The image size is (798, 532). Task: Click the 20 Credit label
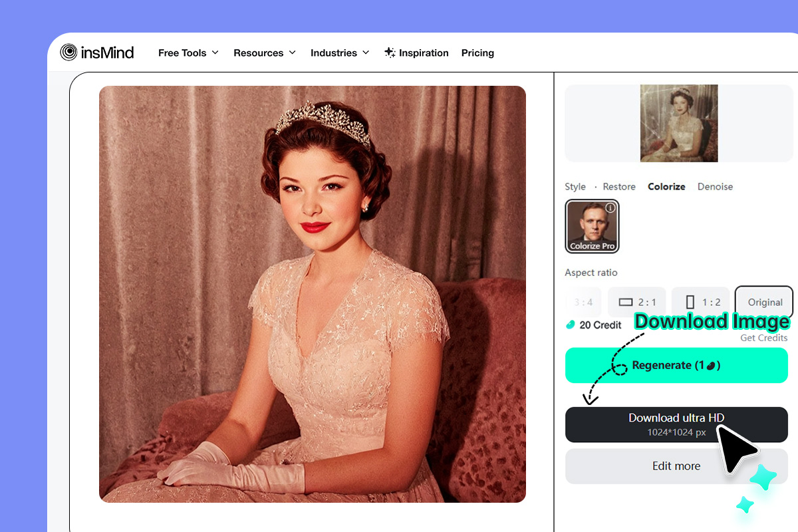pos(600,325)
